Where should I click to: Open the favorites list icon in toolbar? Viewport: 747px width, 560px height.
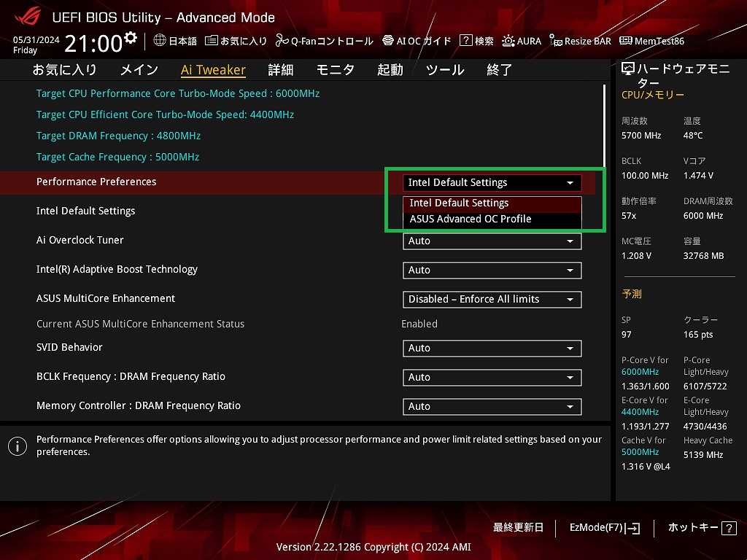211,41
